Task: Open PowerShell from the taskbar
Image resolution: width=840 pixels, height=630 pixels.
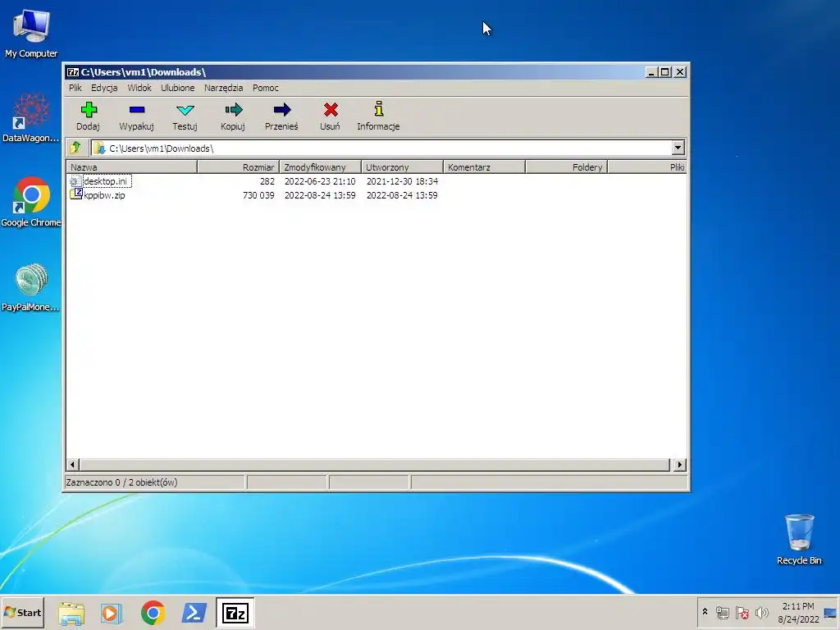Action: pos(194,613)
